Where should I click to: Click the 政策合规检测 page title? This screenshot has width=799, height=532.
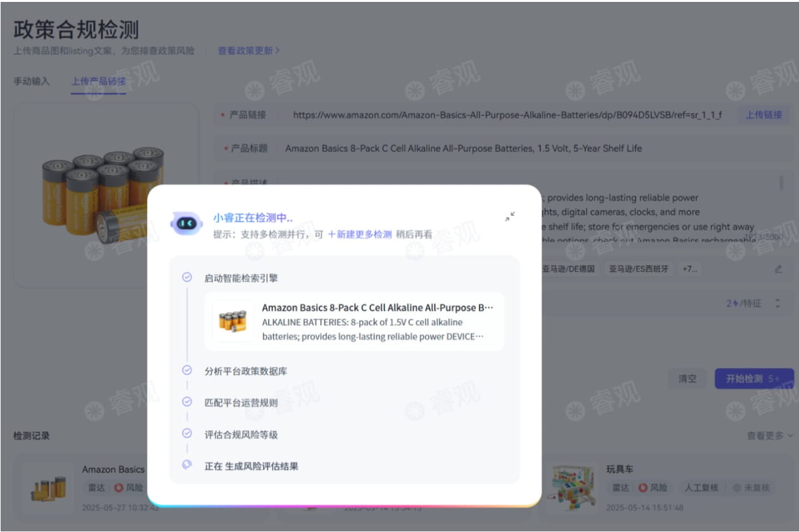(x=76, y=29)
